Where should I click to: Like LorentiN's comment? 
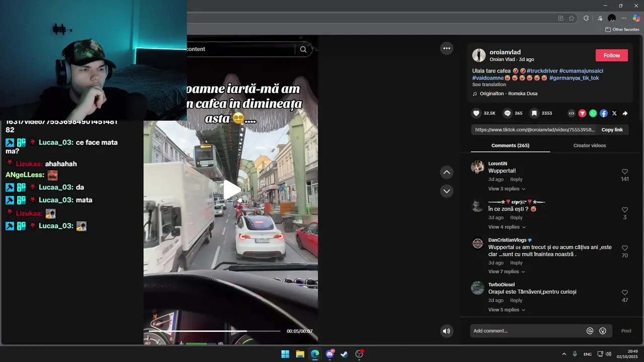pos(625,171)
